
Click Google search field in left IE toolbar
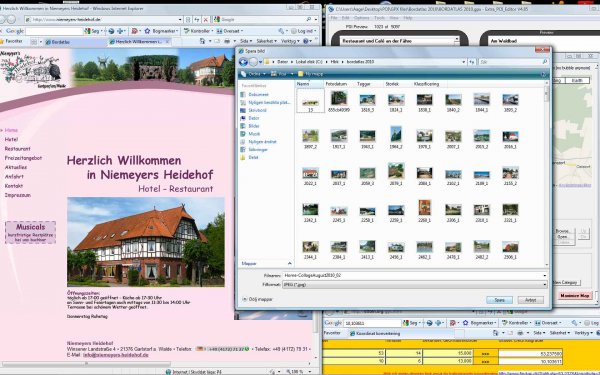coord(54,31)
